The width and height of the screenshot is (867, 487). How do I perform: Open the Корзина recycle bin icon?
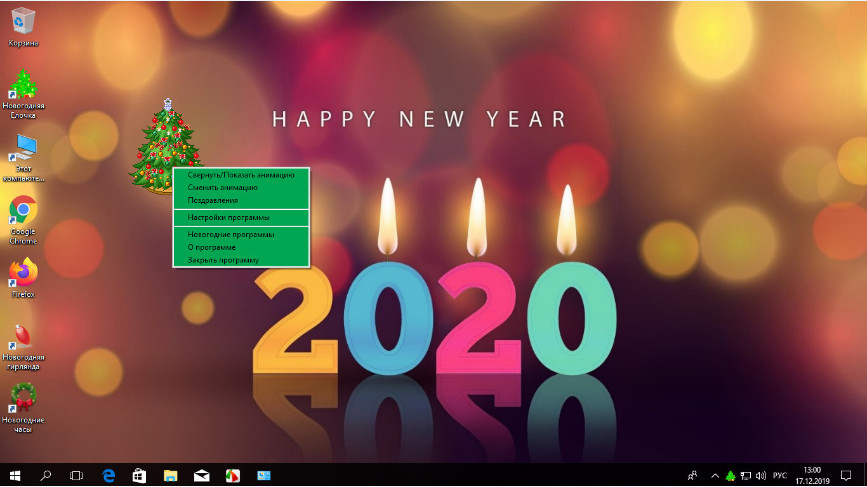click(23, 27)
